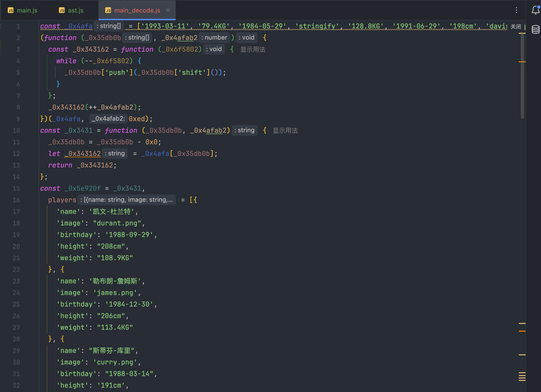The image size is (541, 392).
Task: Click the editor vertical scrollbar thumb
Action: pyautogui.click(x=522, y=76)
